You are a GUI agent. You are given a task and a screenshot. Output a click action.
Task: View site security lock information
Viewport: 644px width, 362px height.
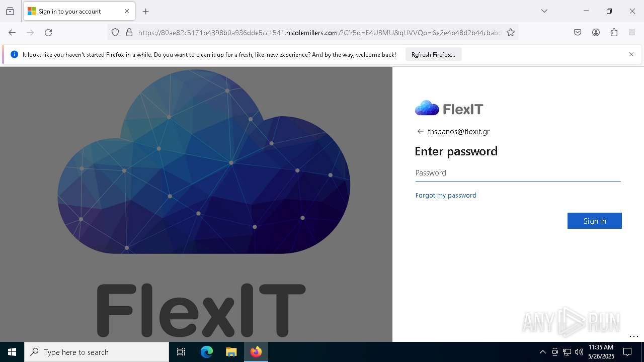pos(129,33)
